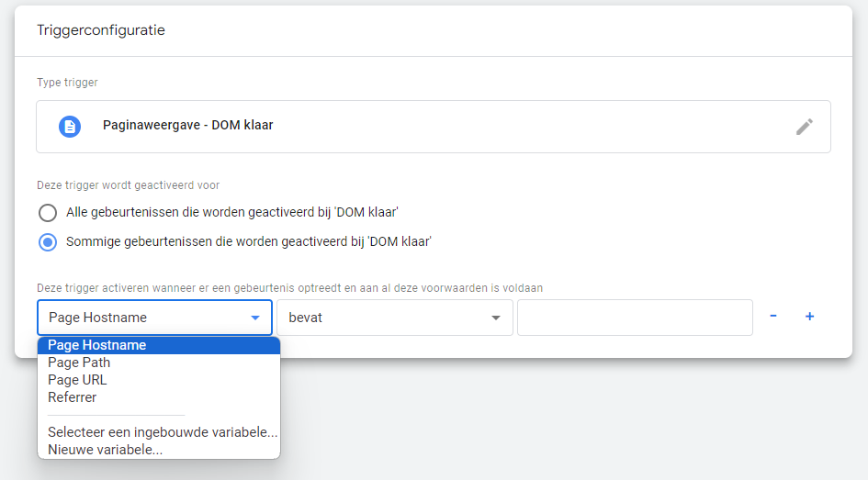Click the empty condition value text field
The width and height of the screenshot is (868, 480).
635,318
